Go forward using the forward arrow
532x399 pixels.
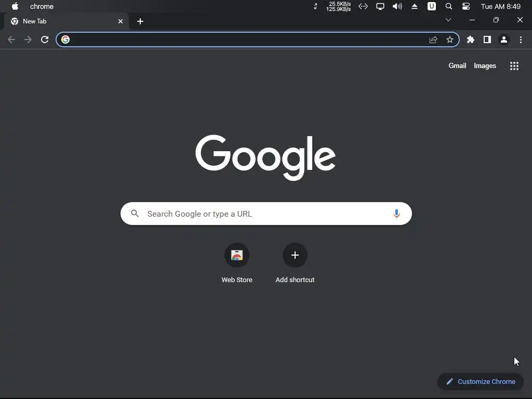point(28,39)
